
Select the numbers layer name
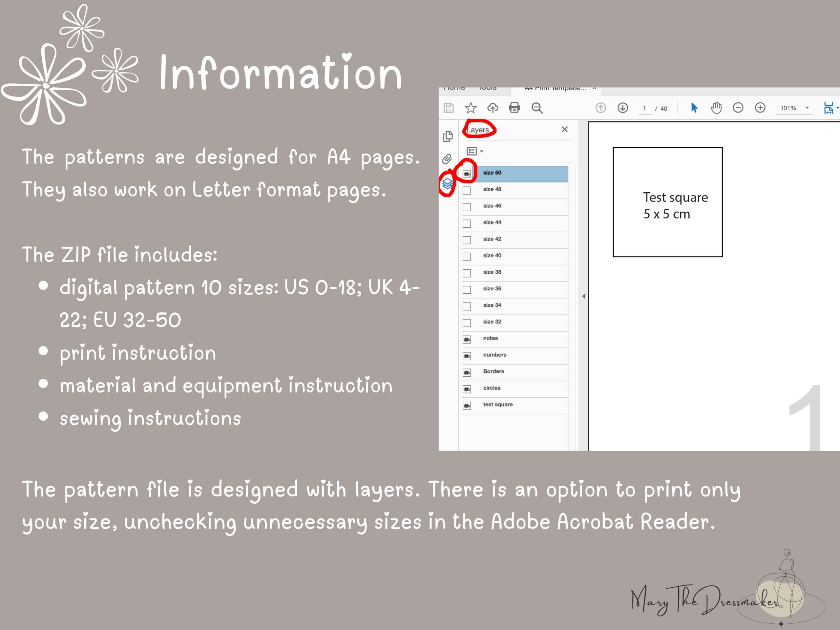[495, 355]
